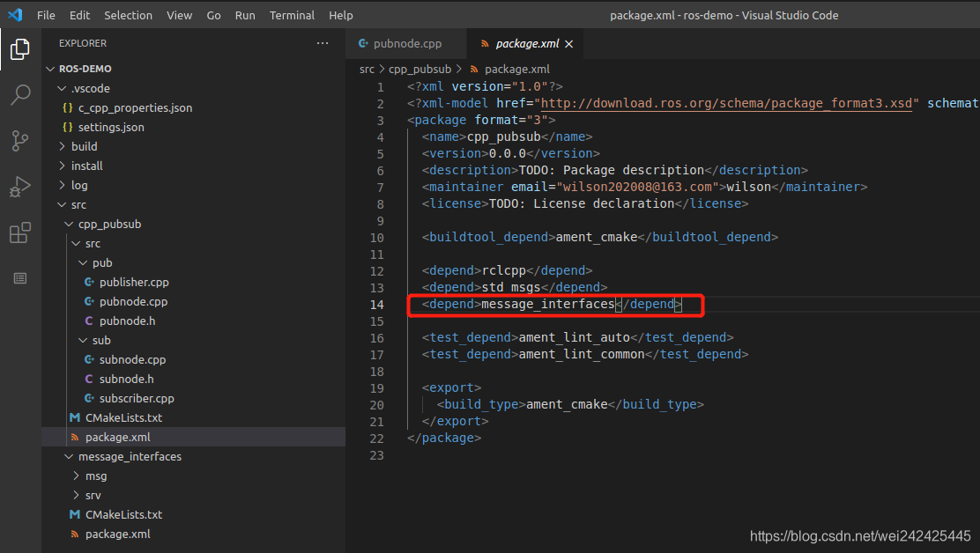Open the Help menu

point(341,15)
